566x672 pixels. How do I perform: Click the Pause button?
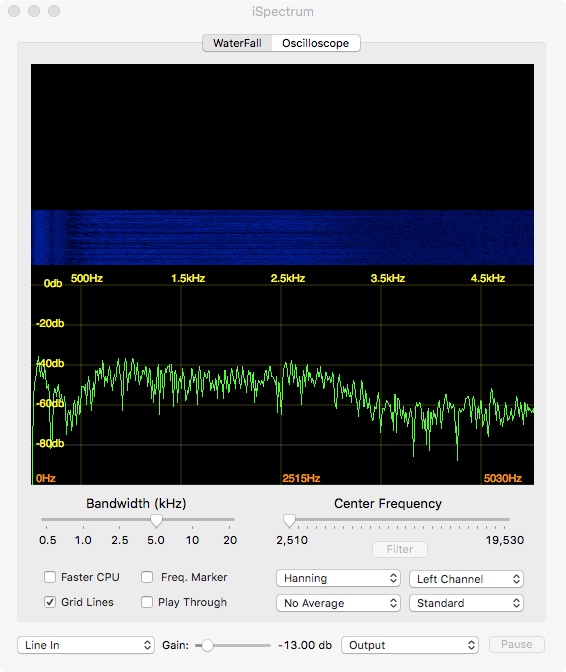coord(517,645)
